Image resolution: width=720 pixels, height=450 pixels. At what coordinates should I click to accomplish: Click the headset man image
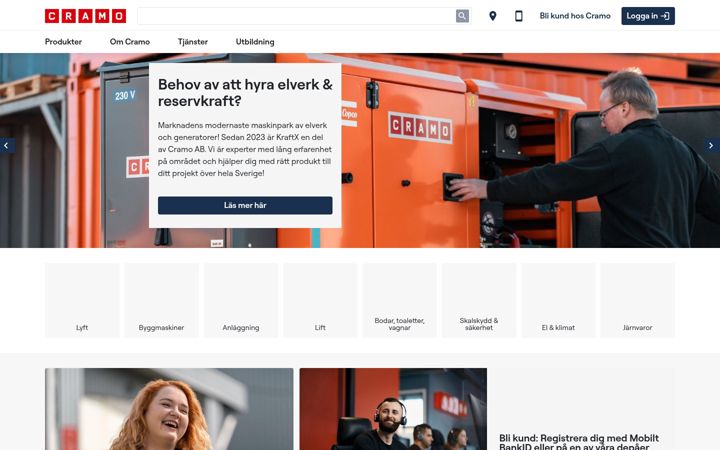[x=394, y=409]
